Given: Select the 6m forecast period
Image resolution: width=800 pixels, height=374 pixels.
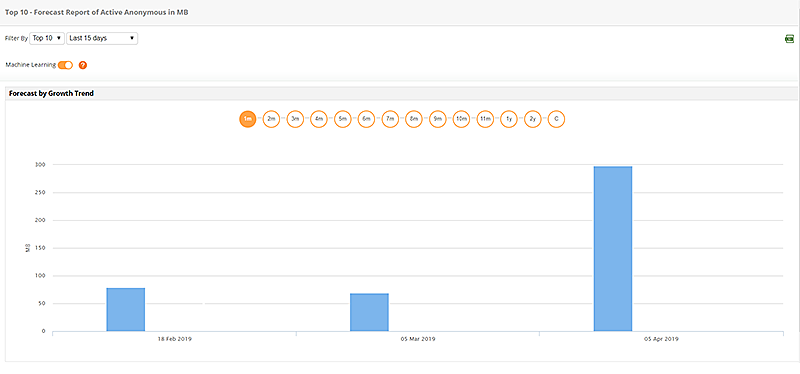Looking at the screenshot, I should tap(366, 119).
